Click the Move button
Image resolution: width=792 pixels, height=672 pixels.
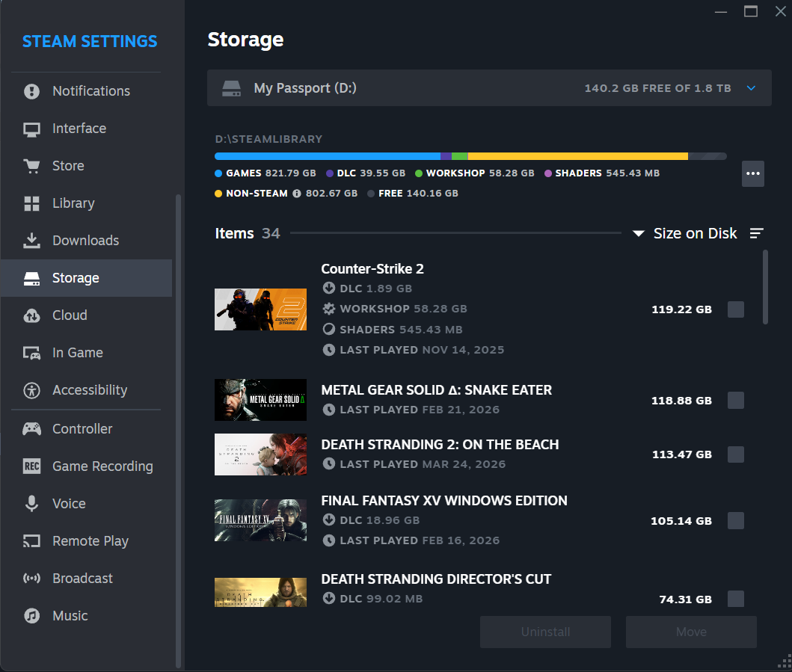(x=691, y=632)
